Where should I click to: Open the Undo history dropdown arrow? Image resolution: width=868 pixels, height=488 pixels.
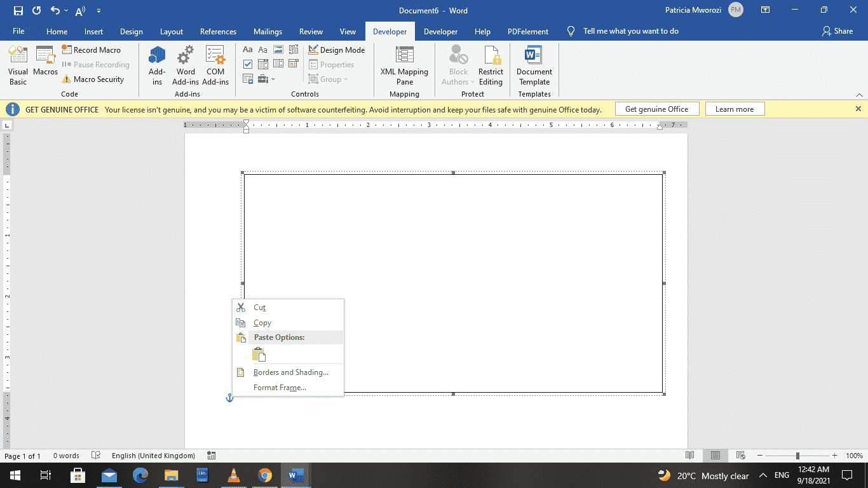pos(66,11)
